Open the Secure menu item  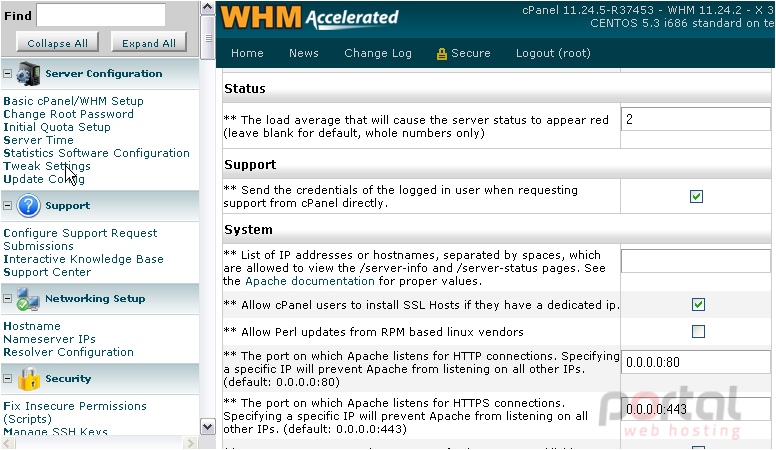pyautogui.click(x=463, y=53)
